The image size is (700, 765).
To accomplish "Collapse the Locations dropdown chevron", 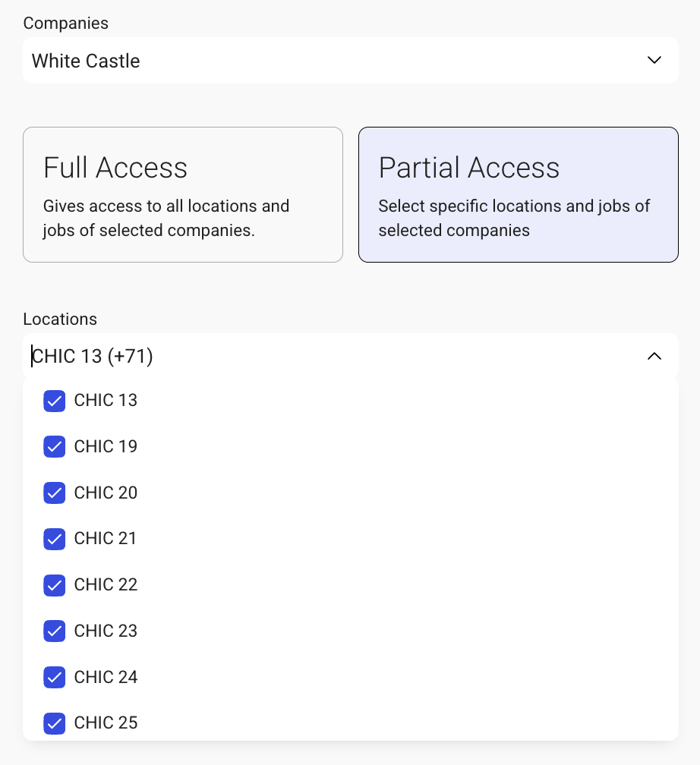I will [654, 356].
